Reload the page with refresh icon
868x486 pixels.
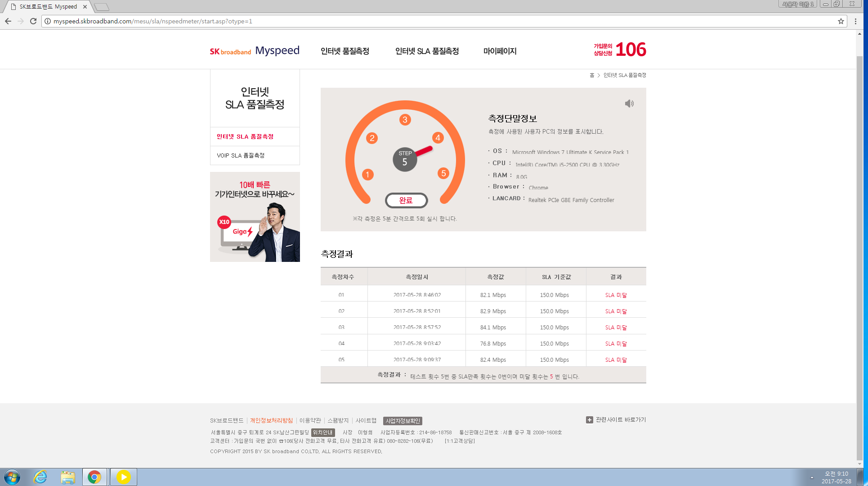pyautogui.click(x=33, y=21)
